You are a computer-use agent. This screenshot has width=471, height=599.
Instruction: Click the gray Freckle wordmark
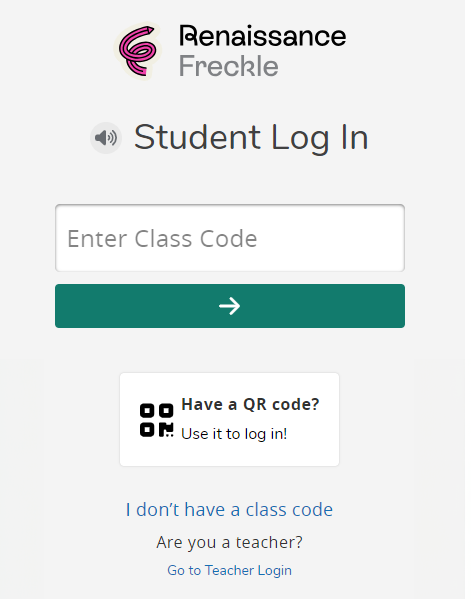pyautogui.click(x=228, y=66)
